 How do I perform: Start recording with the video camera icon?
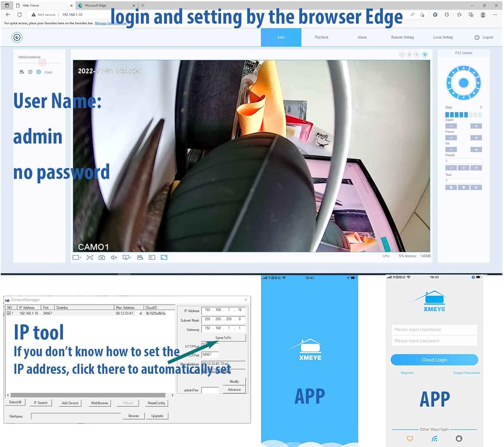140,257
